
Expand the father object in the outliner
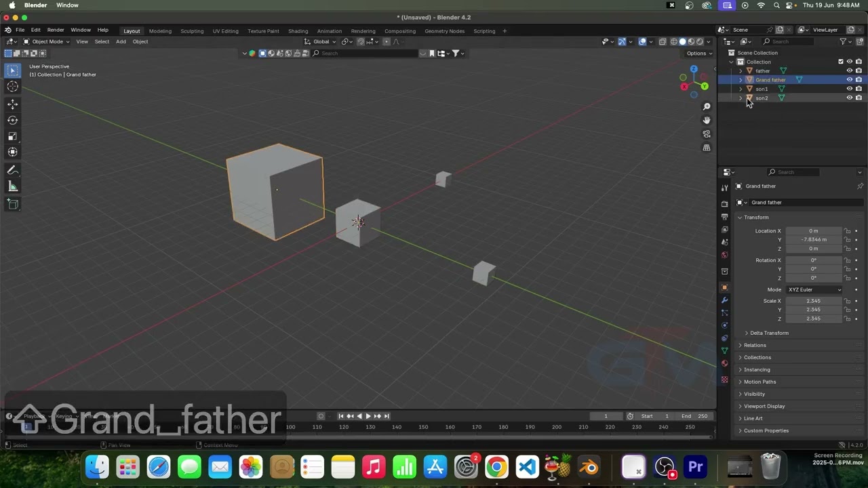(x=740, y=70)
